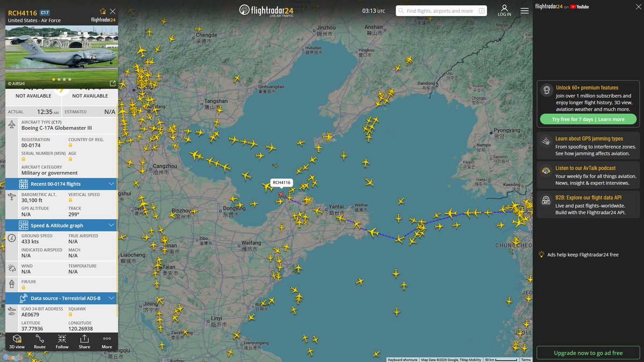Click the locked Squawk padlock icon

click(70, 315)
